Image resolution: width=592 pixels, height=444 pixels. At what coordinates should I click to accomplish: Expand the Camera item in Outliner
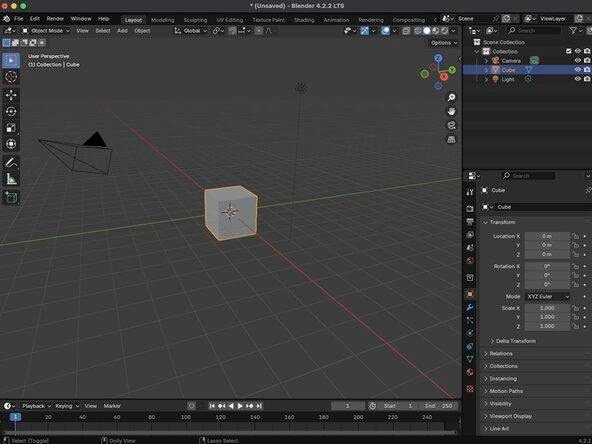tap(486, 61)
